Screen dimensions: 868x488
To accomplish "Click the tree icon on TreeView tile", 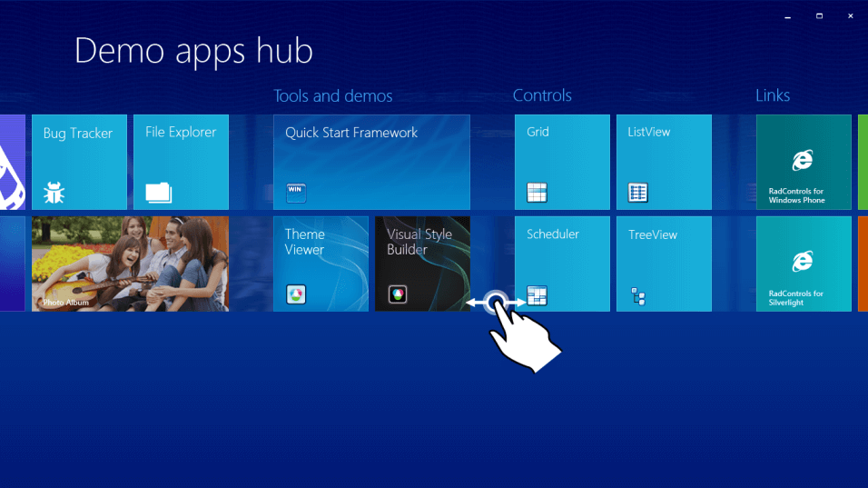I will pyautogui.click(x=638, y=296).
